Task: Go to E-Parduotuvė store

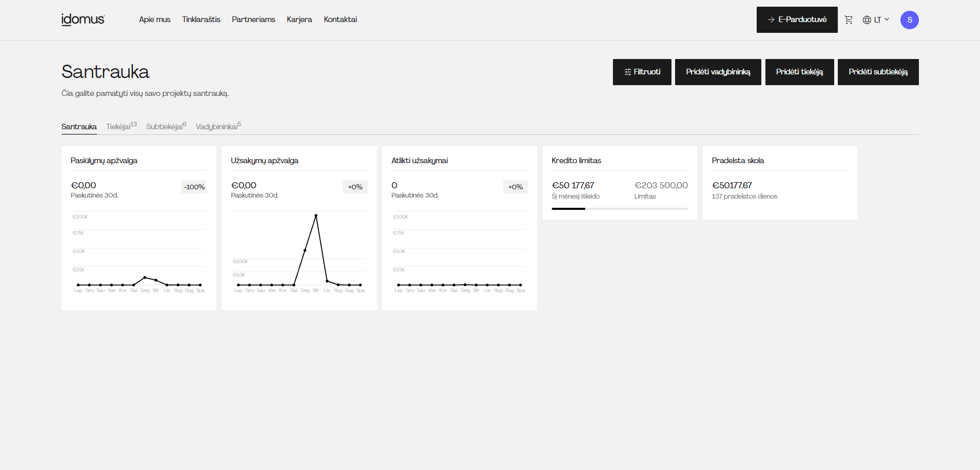Action: coord(797,20)
